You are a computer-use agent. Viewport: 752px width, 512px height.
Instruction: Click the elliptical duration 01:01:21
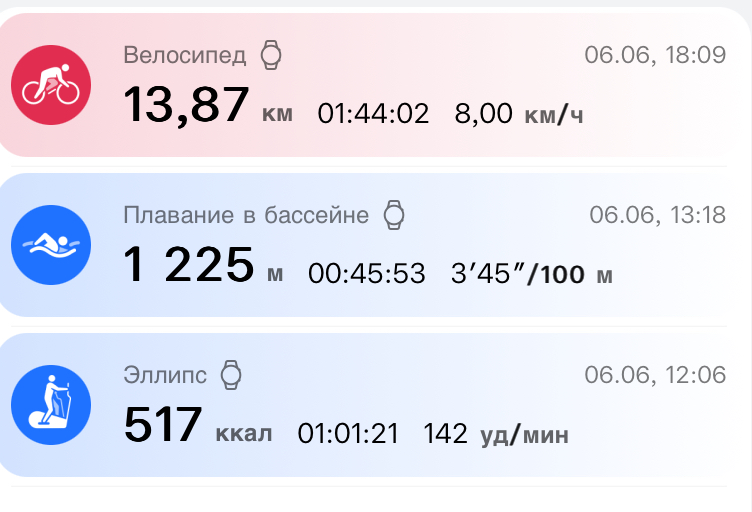(348, 433)
